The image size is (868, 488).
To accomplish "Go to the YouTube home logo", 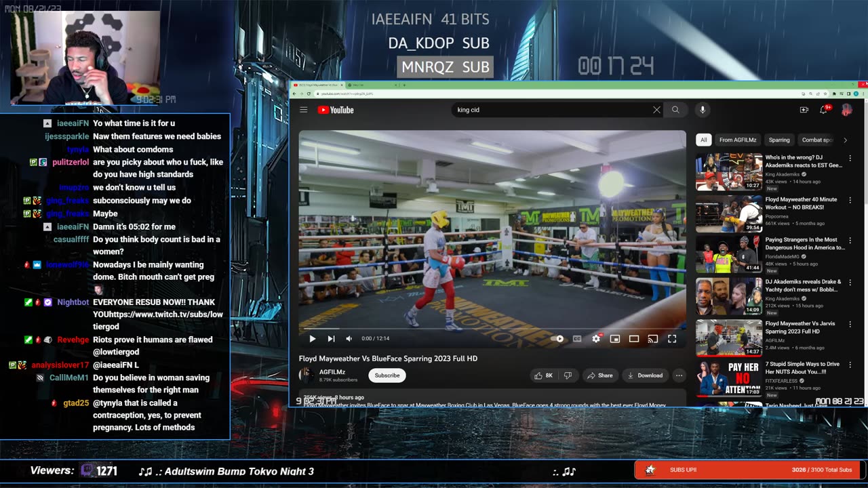I will (336, 110).
